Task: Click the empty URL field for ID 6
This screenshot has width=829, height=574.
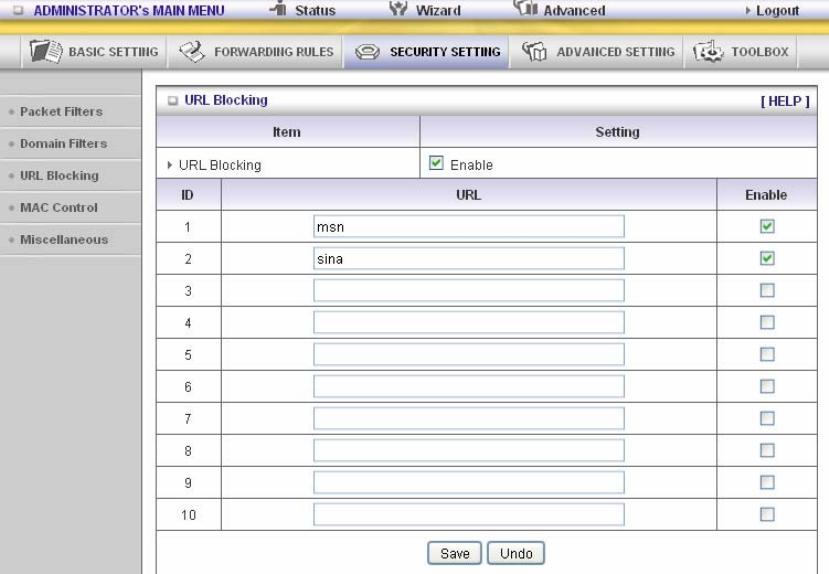Action: pos(468,386)
